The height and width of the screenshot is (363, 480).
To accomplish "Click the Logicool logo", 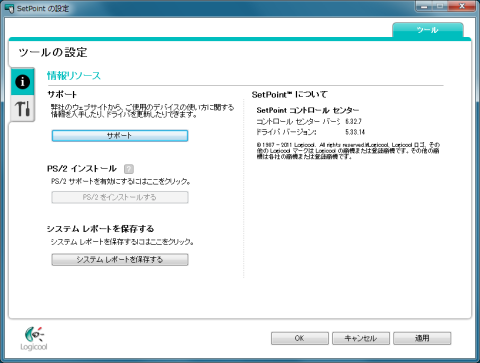I will pyautogui.click(x=34, y=338).
